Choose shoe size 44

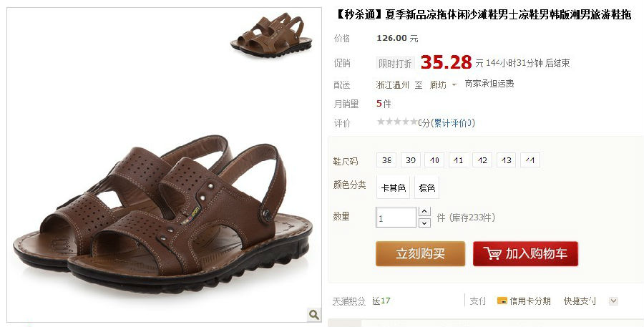coord(530,160)
